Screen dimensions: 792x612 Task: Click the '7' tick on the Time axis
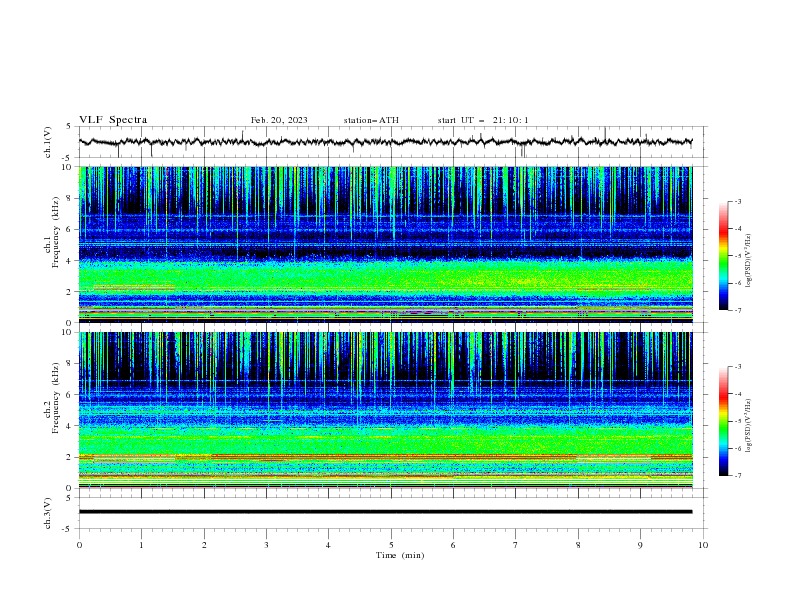[x=516, y=545]
